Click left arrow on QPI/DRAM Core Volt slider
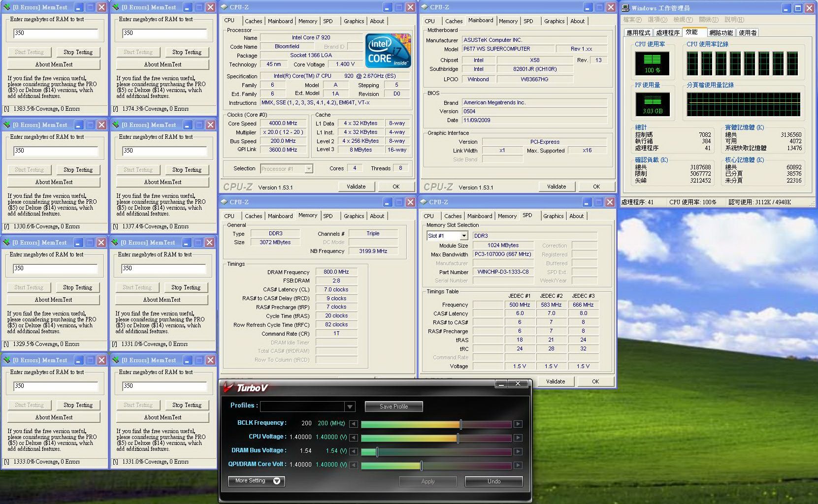 click(354, 465)
